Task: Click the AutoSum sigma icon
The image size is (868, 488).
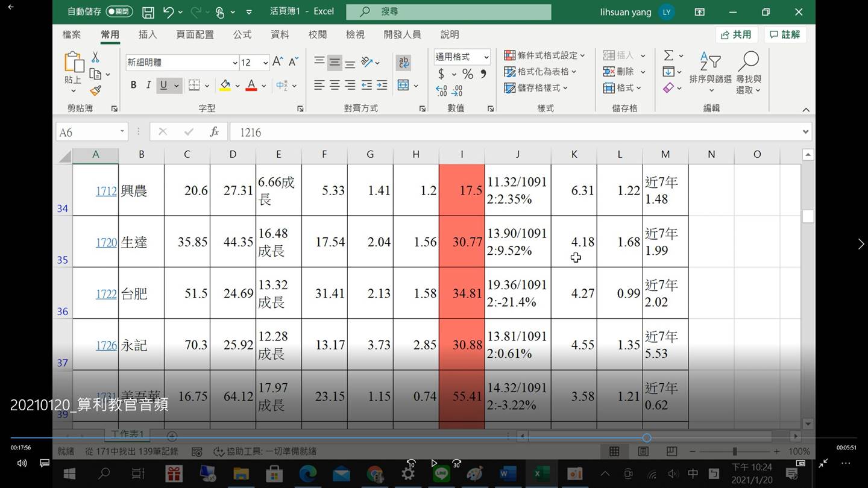Action: click(x=668, y=56)
